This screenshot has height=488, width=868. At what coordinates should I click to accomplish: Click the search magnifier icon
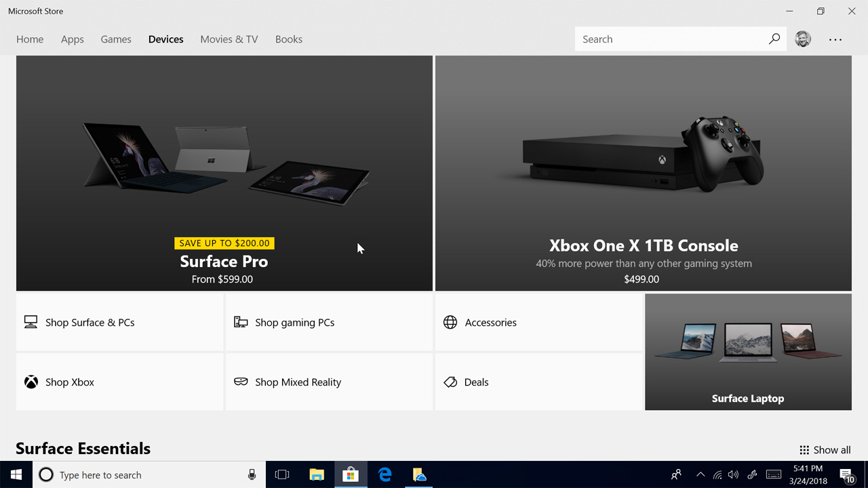point(774,39)
